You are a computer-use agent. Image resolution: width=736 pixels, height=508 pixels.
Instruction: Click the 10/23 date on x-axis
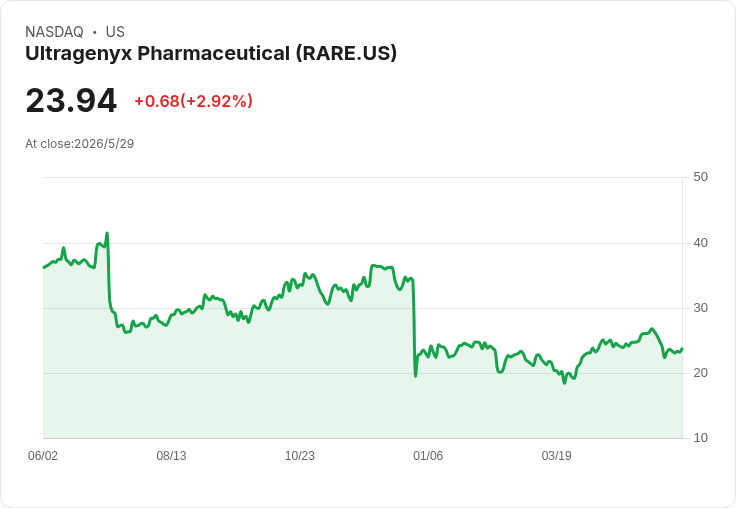coord(299,455)
